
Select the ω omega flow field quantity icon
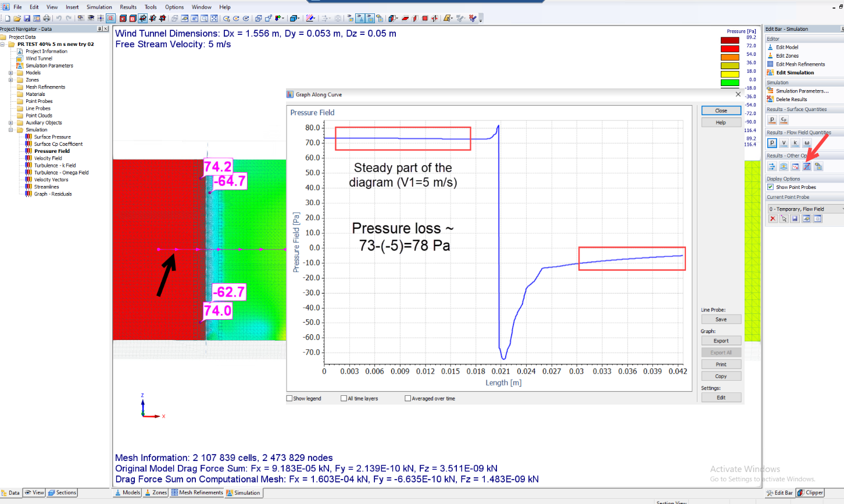click(x=807, y=142)
